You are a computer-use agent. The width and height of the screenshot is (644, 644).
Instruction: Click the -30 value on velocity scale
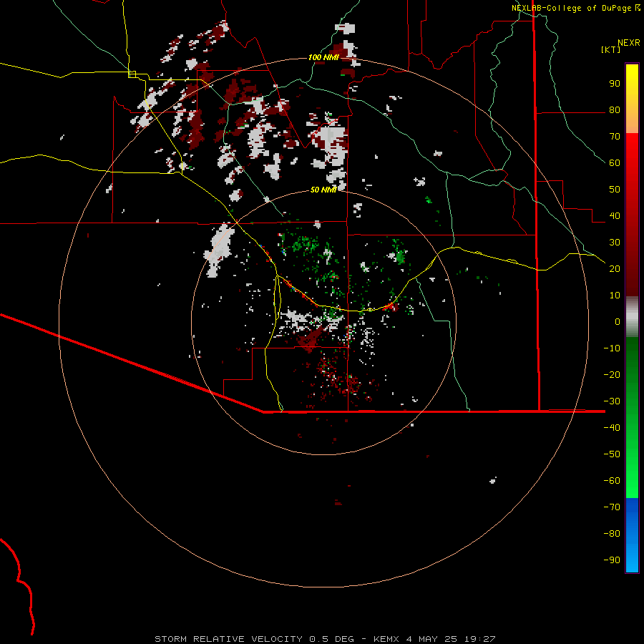(612, 401)
